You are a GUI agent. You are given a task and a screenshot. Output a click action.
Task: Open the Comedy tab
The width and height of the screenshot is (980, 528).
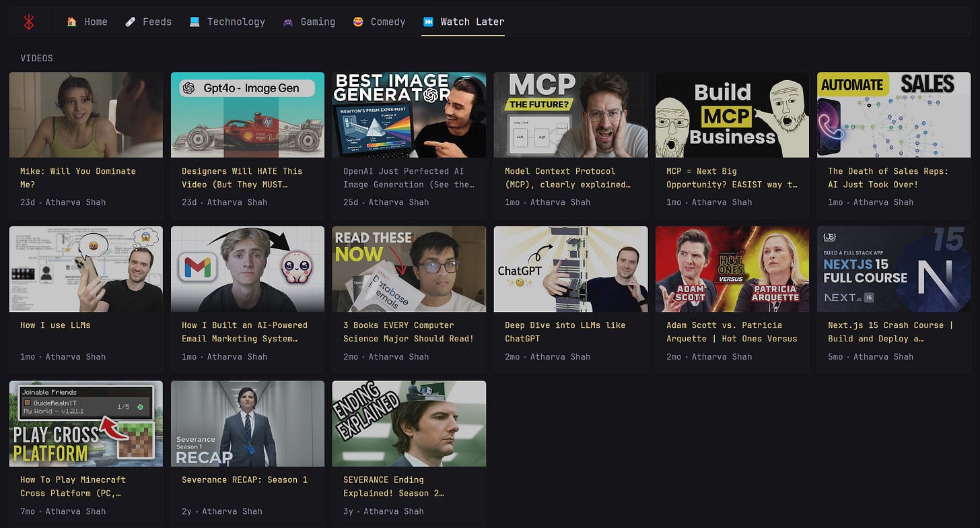point(379,22)
